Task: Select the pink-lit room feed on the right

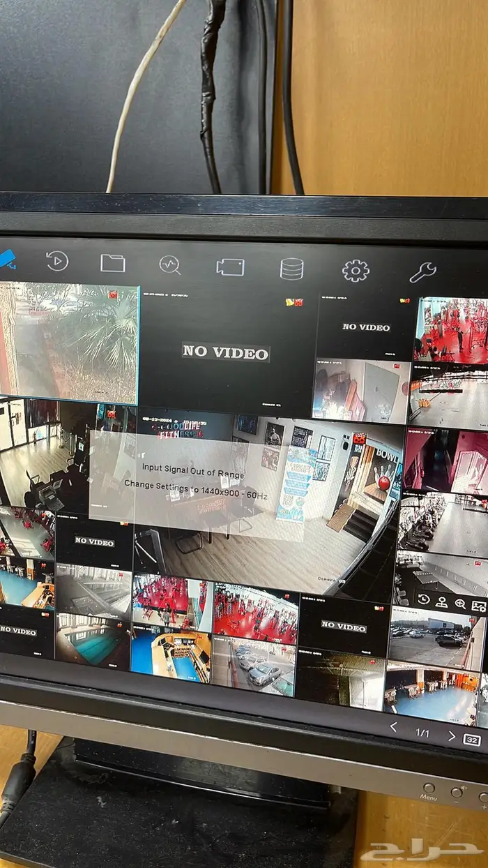Action: tap(445, 461)
